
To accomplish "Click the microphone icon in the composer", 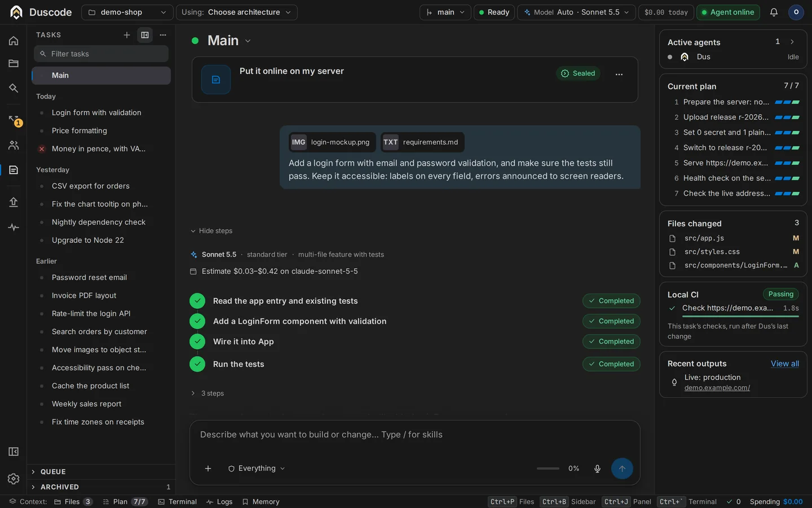I will pos(597,468).
